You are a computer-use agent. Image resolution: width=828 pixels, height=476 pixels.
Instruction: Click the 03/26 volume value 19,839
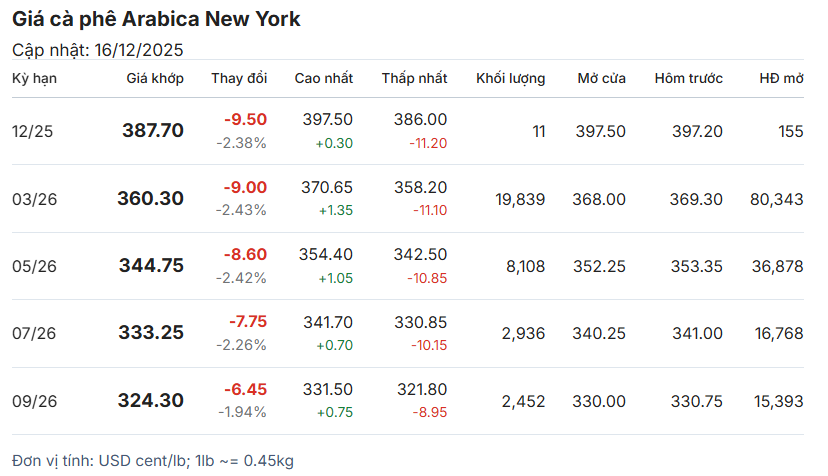point(520,199)
